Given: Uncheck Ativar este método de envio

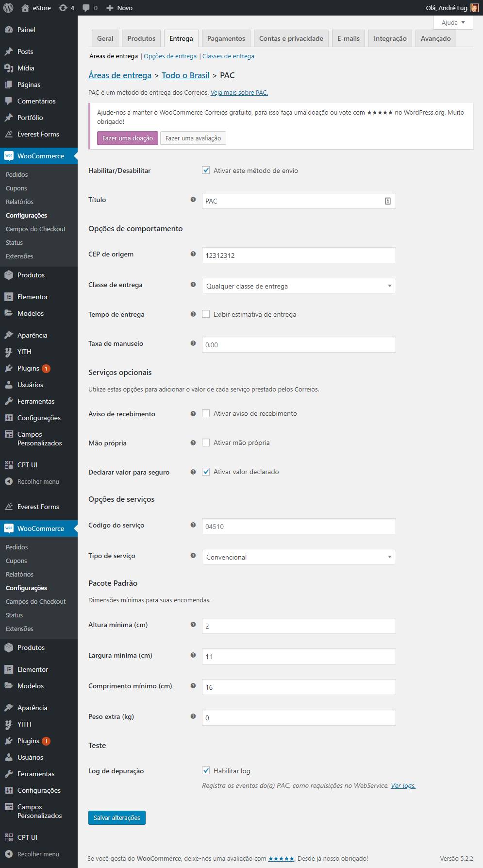Looking at the screenshot, I should pyautogui.click(x=206, y=170).
